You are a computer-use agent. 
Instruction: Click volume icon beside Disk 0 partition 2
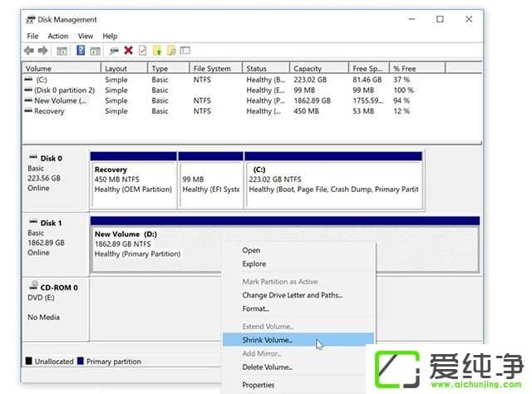point(28,90)
